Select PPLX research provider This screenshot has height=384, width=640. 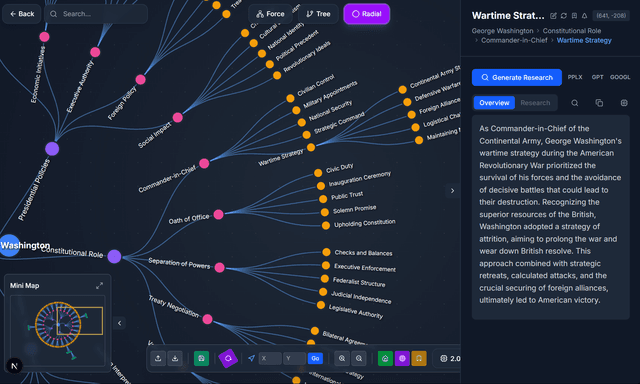575,77
